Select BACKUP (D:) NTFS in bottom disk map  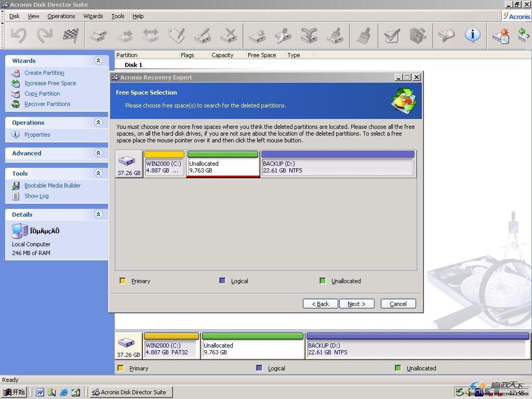tap(418, 345)
